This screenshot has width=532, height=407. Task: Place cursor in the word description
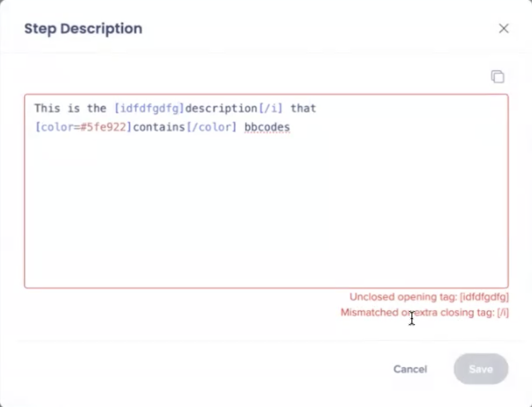pos(221,109)
